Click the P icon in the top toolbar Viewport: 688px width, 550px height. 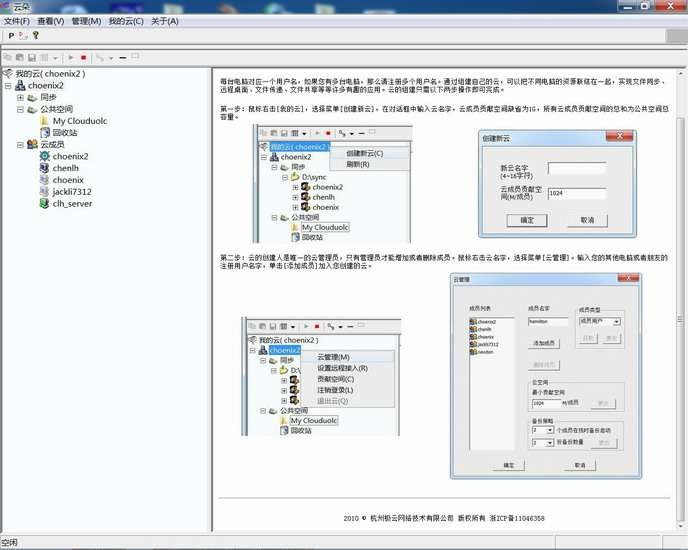coord(11,35)
